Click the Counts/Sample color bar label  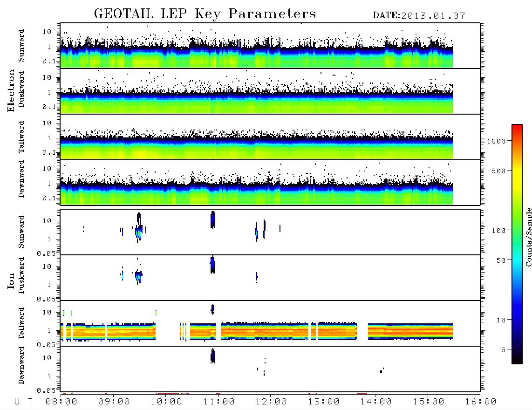coord(529,237)
